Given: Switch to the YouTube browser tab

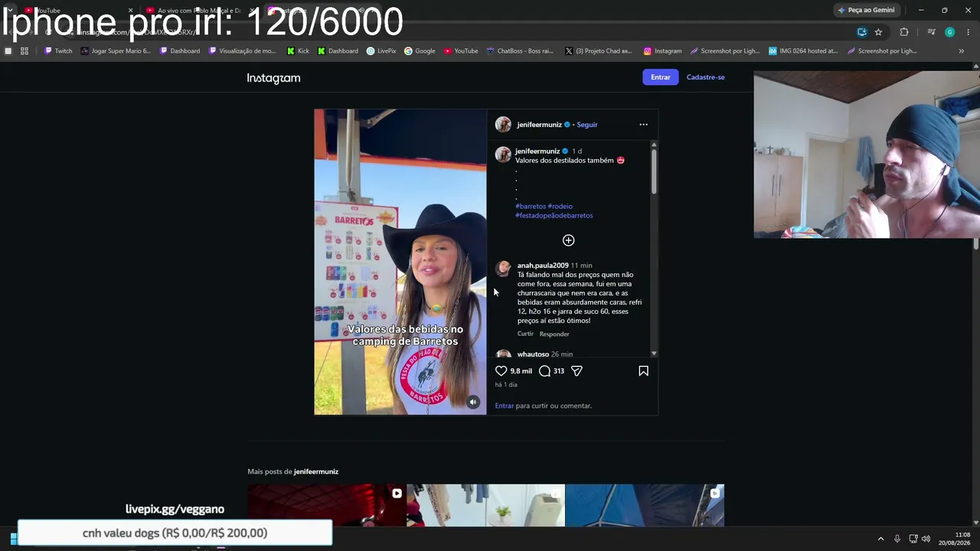Looking at the screenshot, I should coord(77,11).
